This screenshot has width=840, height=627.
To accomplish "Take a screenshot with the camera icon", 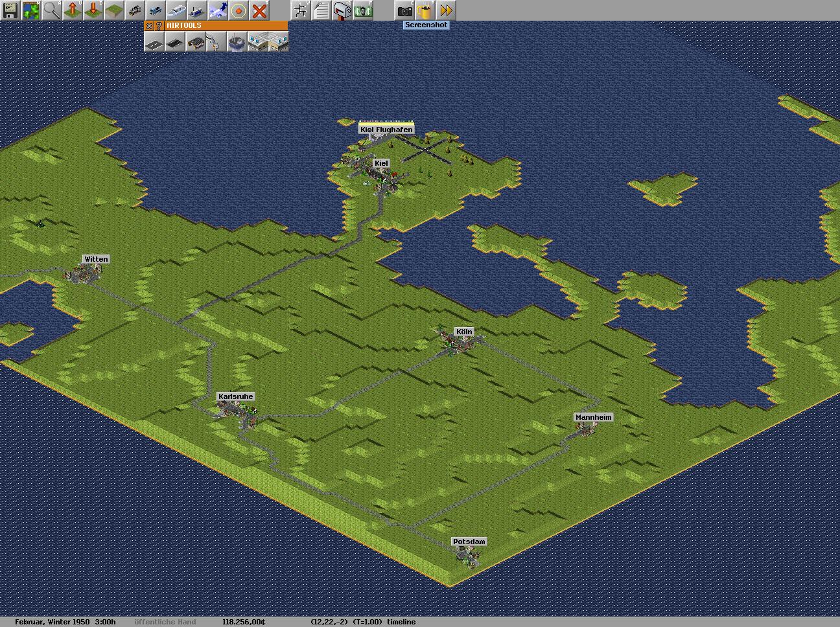I will point(404,10).
